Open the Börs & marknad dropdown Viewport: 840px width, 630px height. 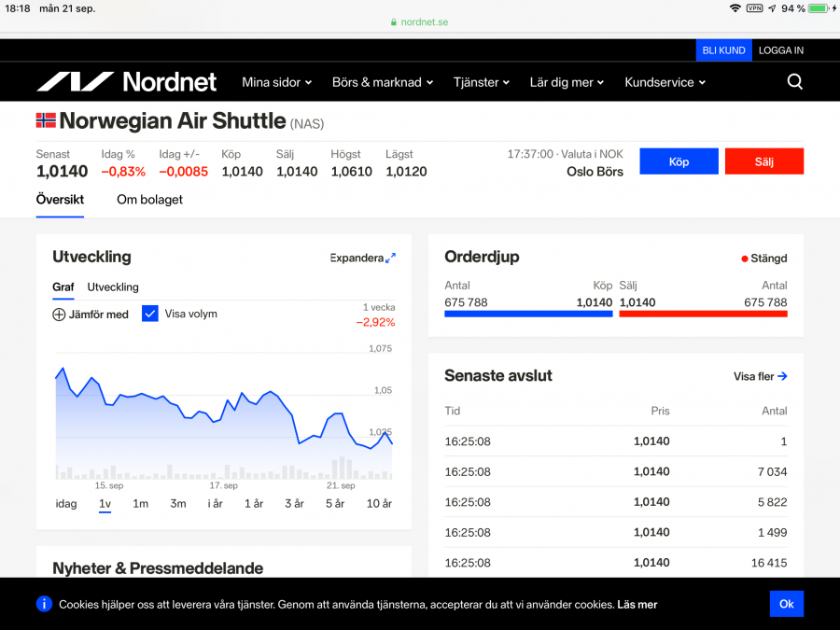tap(382, 82)
